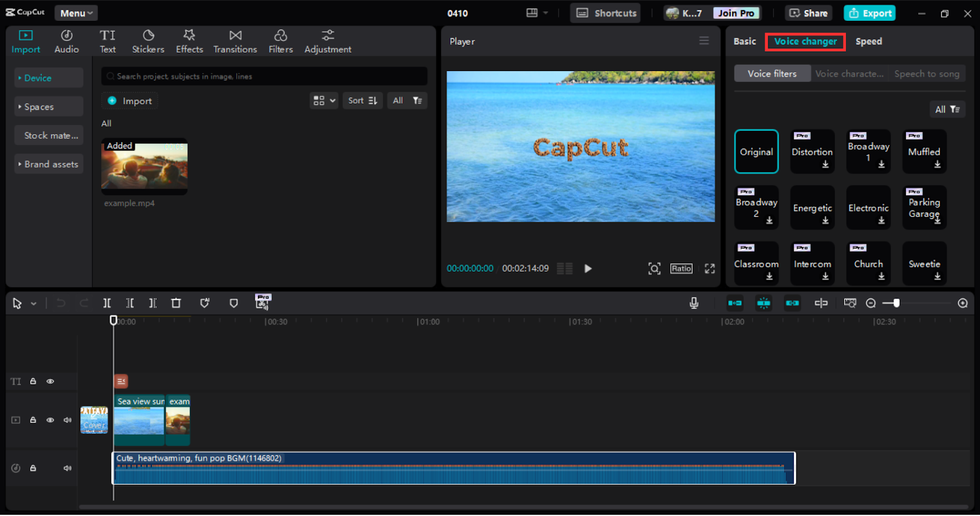
Task: Apply the Electronic voice filter
Action: point(869,208)
